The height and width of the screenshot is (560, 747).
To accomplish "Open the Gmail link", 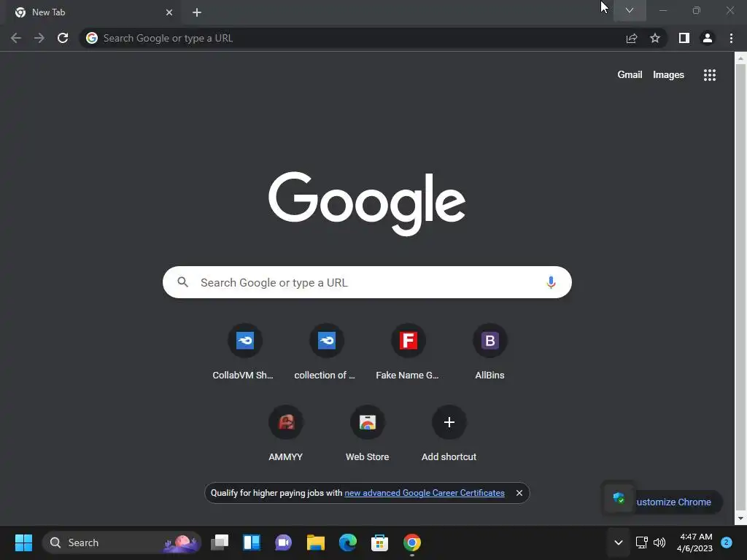I will click(630, 75).
